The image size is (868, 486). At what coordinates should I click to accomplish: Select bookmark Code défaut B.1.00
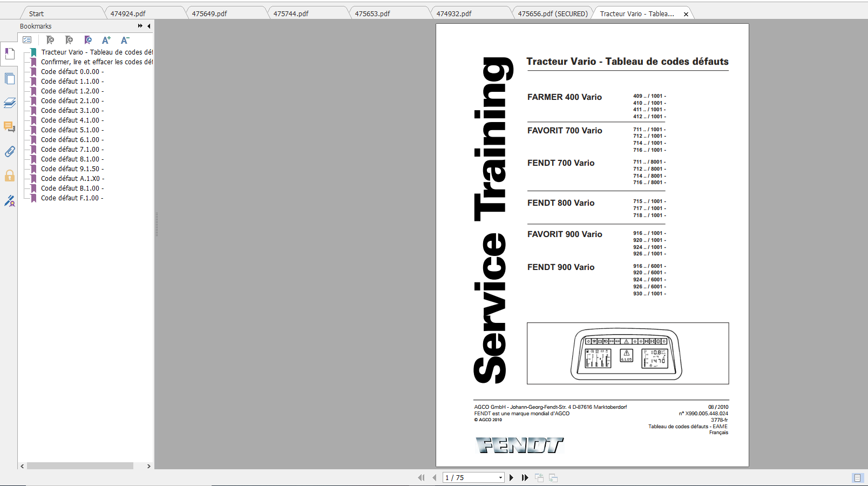pos(72,188)
